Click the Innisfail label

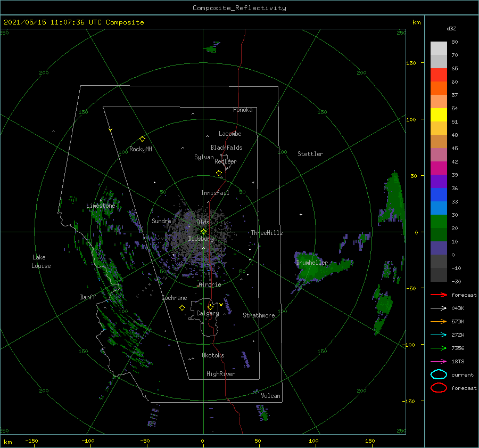tap(215, 193)
